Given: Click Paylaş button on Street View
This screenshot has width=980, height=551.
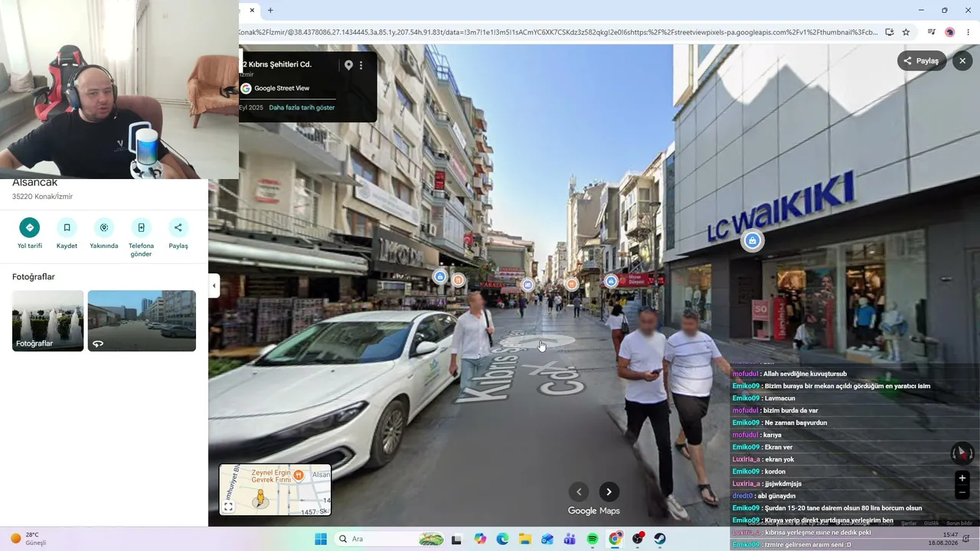Looking at the screenshot, I should [921, 61].
